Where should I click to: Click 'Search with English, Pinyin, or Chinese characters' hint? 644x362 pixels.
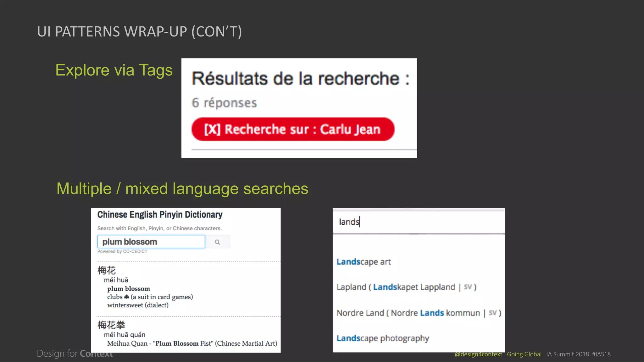point(159,228)
